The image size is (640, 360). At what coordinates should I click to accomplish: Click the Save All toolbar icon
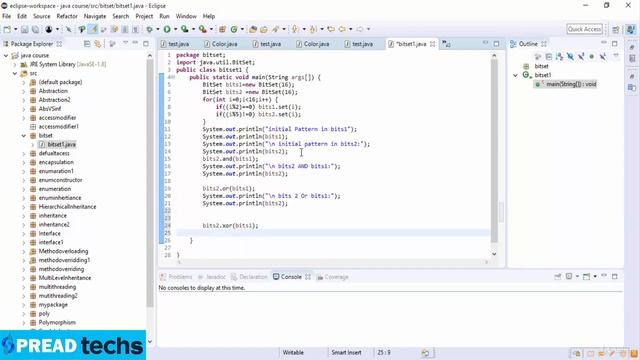click(36, 29)
